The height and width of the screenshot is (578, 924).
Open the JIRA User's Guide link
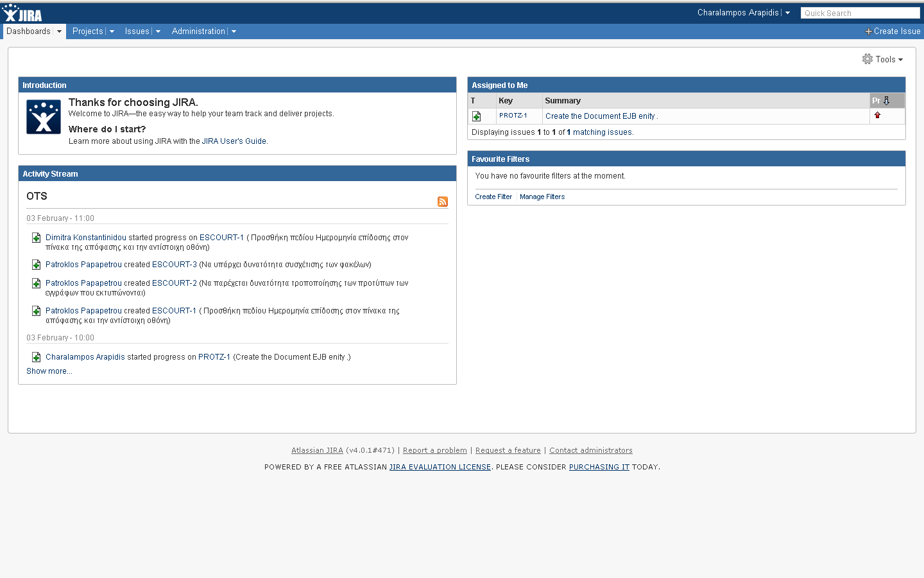234,141
